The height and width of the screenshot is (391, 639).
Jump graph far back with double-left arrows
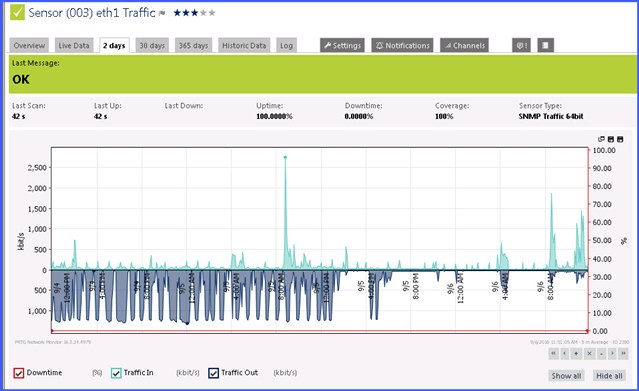(553, 353)
